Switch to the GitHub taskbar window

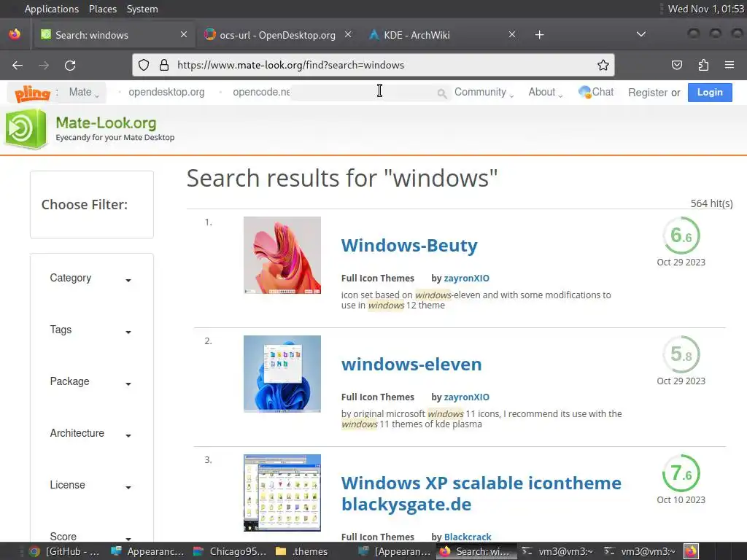64,551
